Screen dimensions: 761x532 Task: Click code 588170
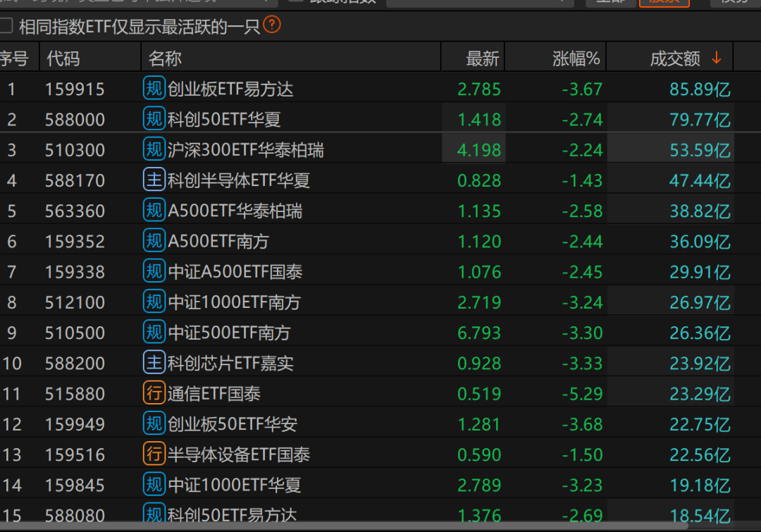(x=75, y=180)
